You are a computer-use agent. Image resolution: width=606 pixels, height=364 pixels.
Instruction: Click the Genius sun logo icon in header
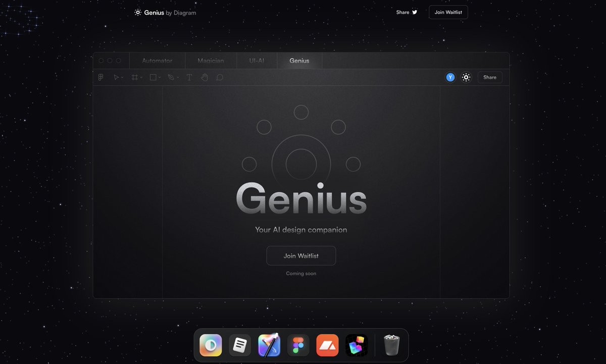(x=138, y=12)
